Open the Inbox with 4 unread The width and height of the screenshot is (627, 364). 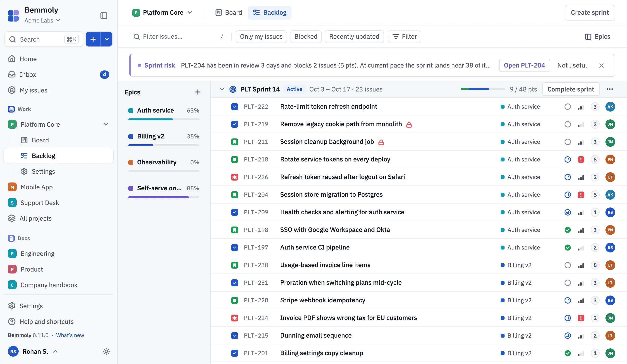[59, 75]
